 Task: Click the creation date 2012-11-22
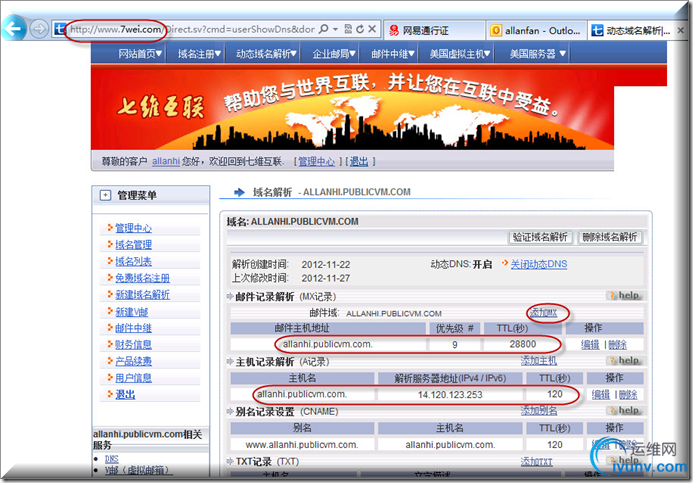tap(326, 265)
